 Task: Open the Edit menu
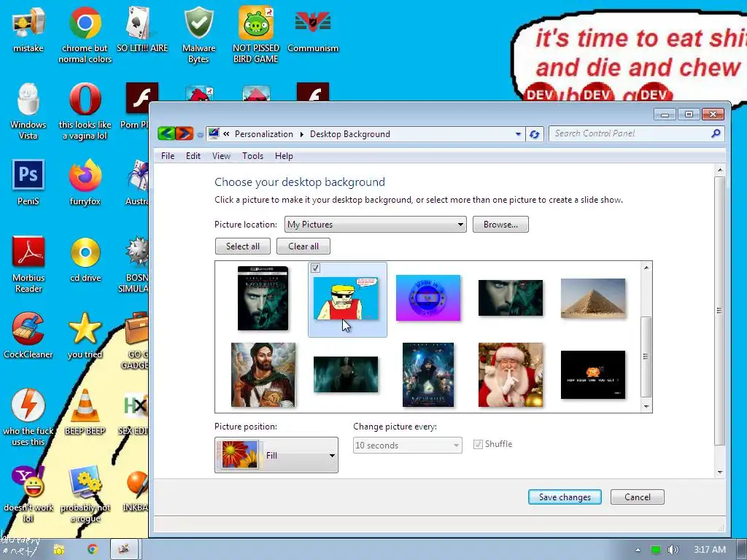coord(193,156)
